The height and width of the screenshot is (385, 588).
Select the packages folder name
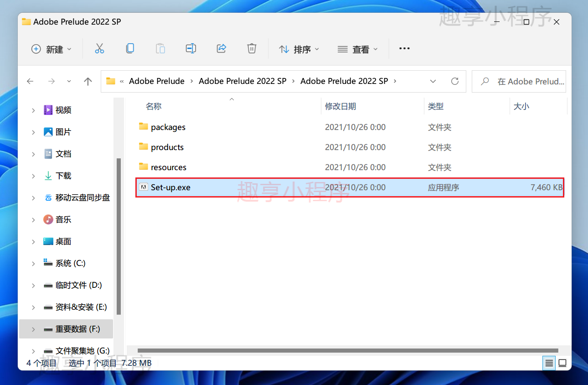[x=168, y=127]
